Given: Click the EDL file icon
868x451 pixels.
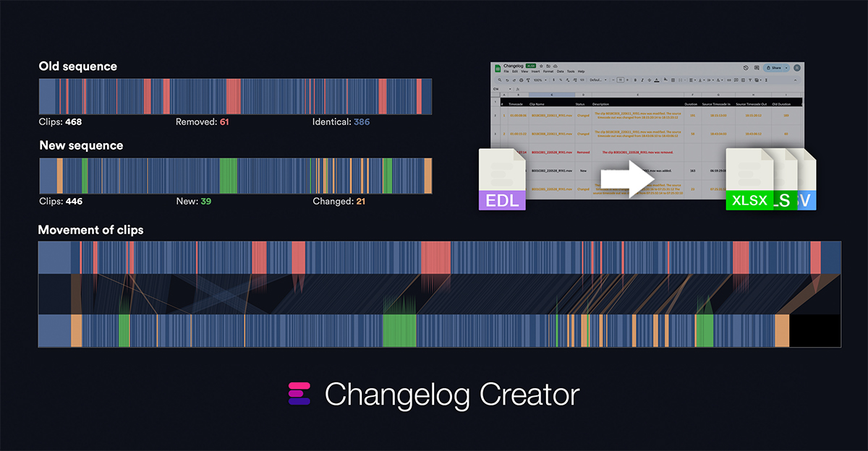Looking at the screenshot, I should point(503,180).
